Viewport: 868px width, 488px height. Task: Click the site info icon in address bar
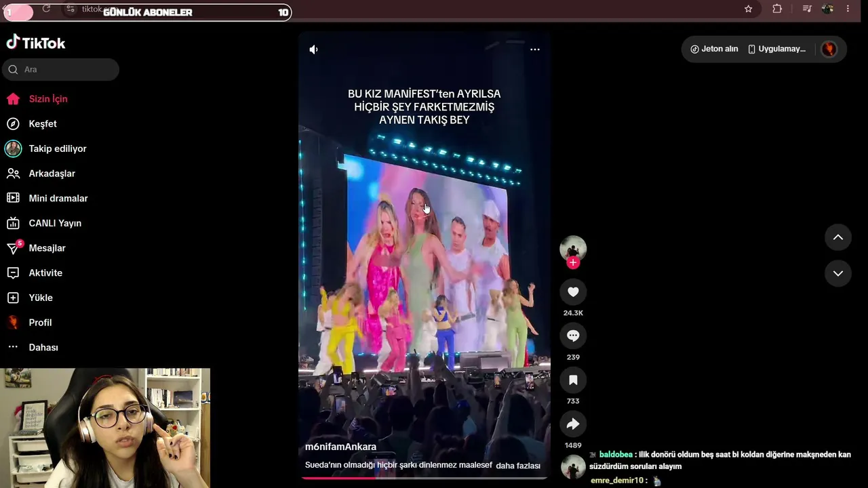[71, 9]
